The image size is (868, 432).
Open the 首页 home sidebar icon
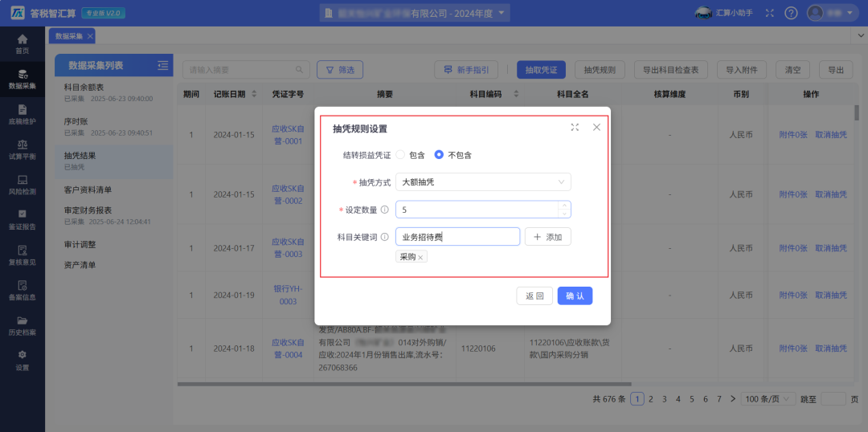point(23,43)
